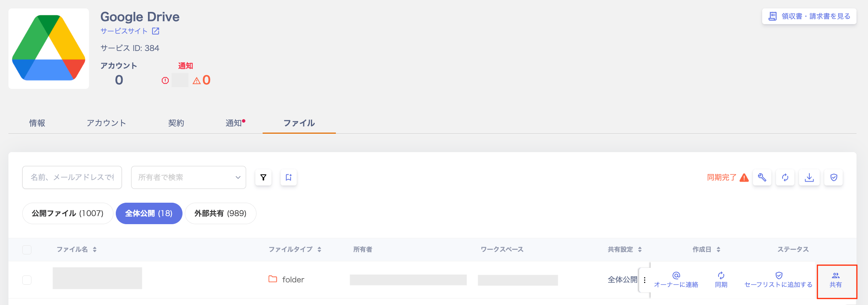Image resolution: width=868 pixels, height=305 pixels.
Task: Click the sync warning triangle icon
Action: point(744,177)
